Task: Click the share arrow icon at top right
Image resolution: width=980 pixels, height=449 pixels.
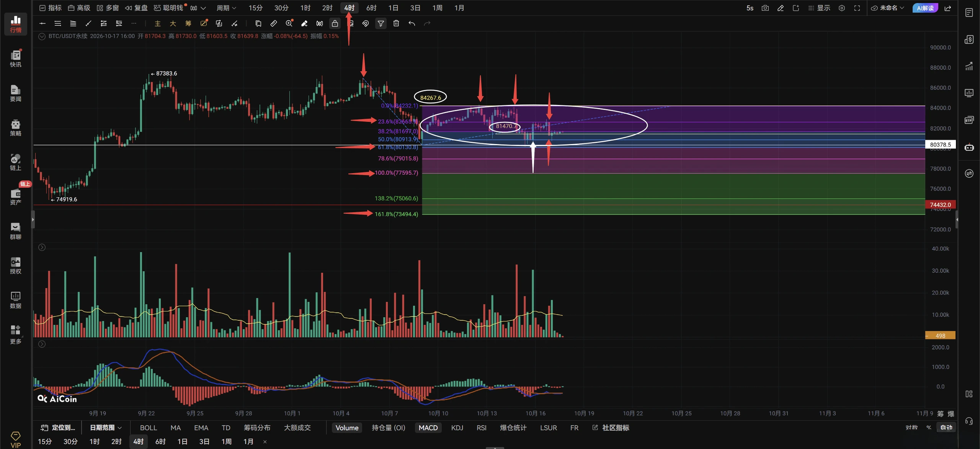Action: 948,8
